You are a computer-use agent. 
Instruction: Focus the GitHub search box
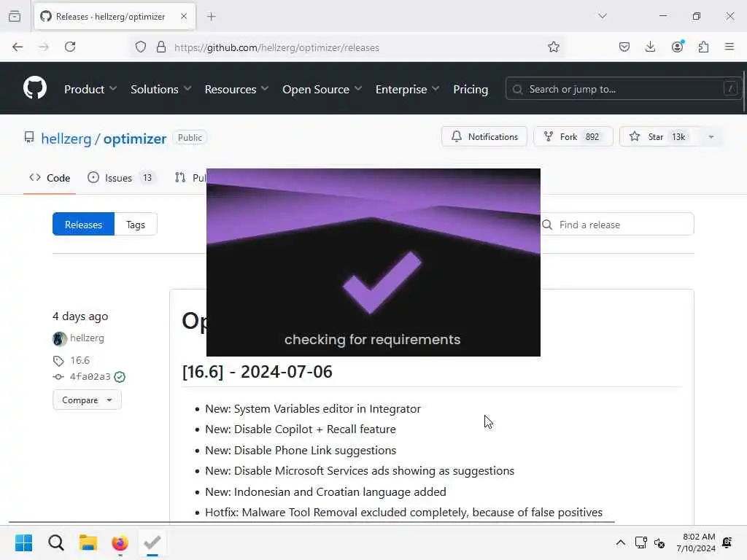[x=623, y=89]
